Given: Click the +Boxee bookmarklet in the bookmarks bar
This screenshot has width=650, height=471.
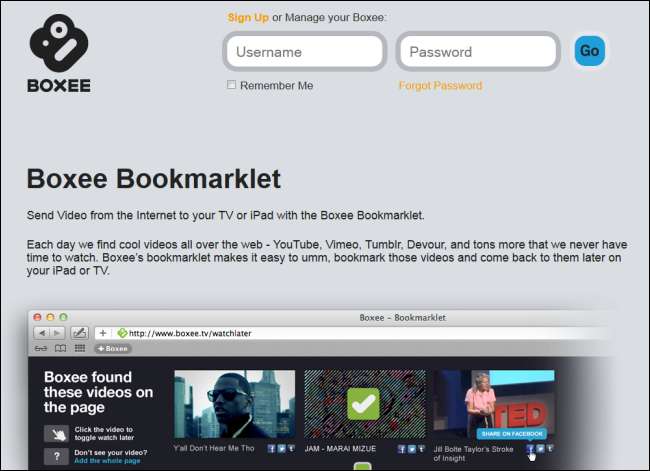Looking at the screenshot, I should click(112, 349).
